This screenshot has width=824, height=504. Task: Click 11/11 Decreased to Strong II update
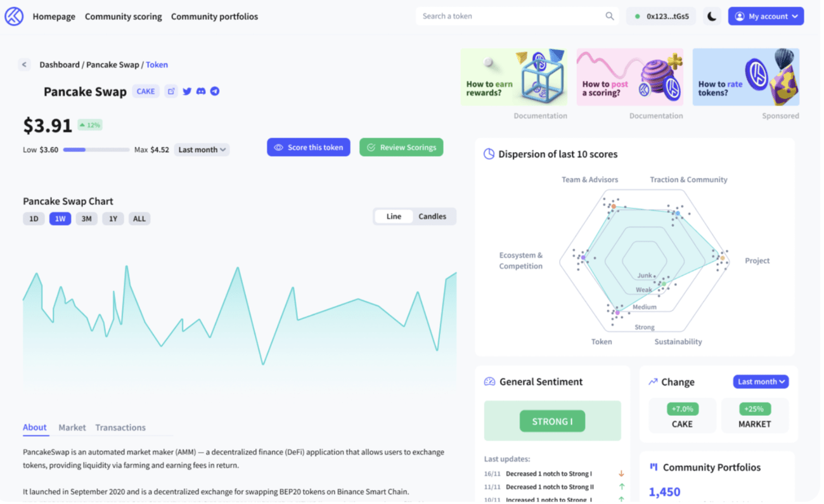[549, 487]
